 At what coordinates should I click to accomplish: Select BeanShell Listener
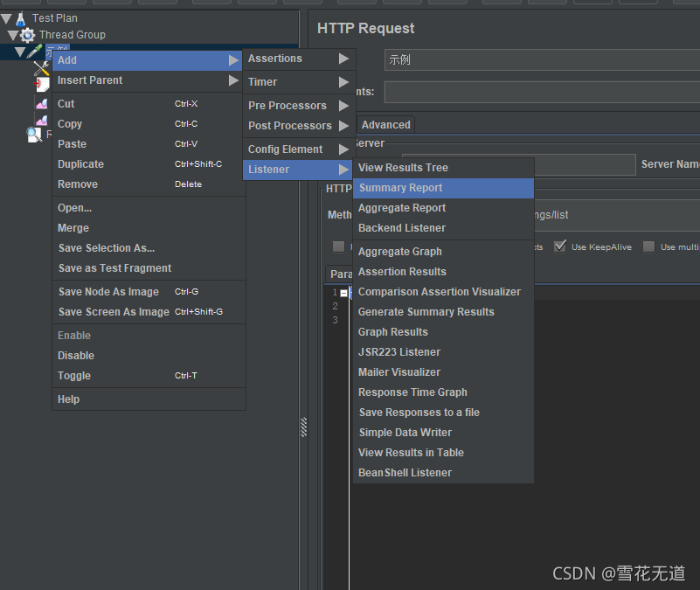tap(443, 473)
